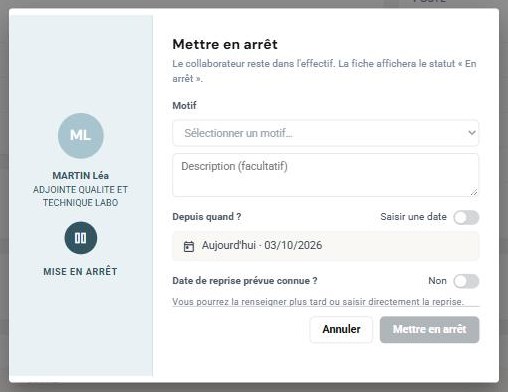Viewport: 508px width, 392px height.
Task: Click the Annuler button
Action: [x=341, y=329]
